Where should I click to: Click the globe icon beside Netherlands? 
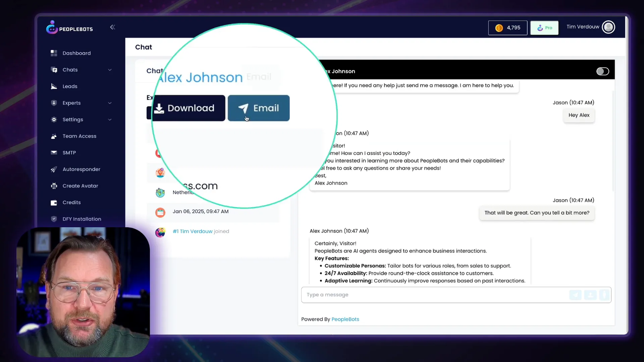tap(160, 193)
